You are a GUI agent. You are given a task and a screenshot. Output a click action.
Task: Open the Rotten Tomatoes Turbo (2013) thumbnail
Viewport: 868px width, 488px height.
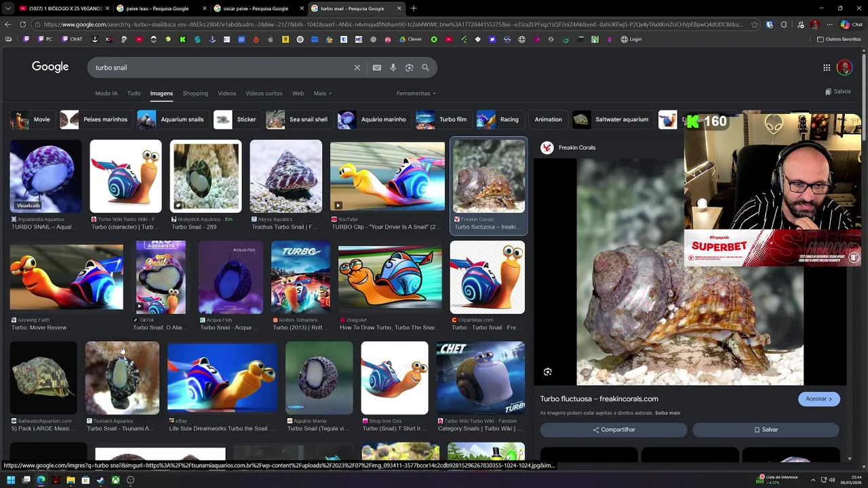[300, 277]
